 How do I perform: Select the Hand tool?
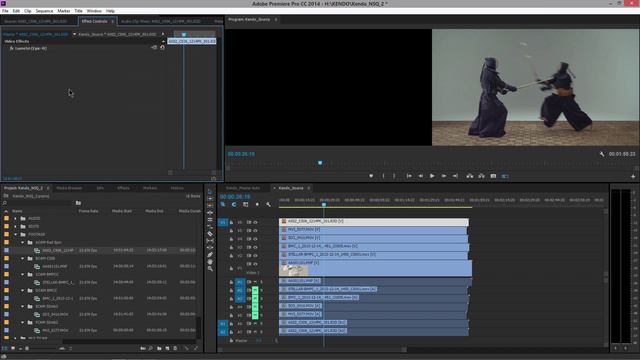210,262
